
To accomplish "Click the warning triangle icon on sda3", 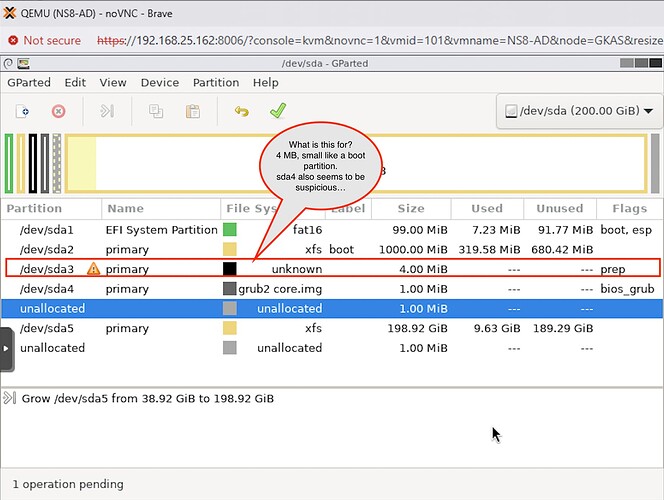I will point(93,268).
